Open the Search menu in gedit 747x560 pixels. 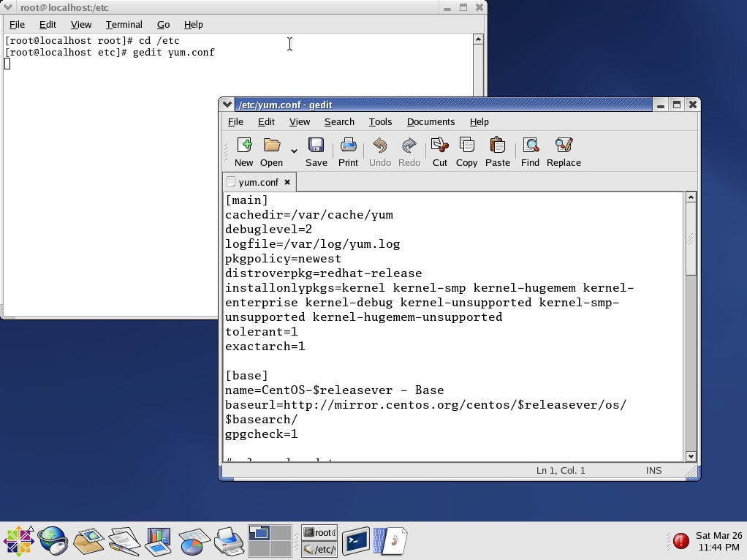point(339,122)
